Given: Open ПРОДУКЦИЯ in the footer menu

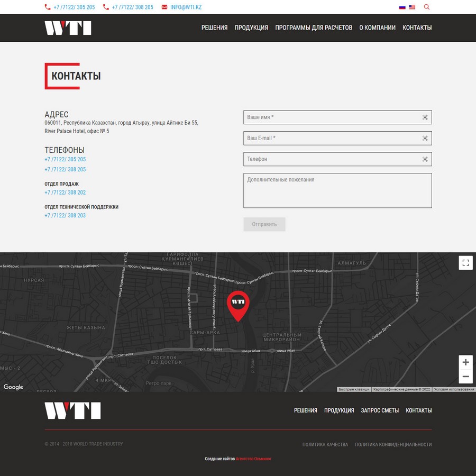Looking at the screenshot, I should [339, 410].
